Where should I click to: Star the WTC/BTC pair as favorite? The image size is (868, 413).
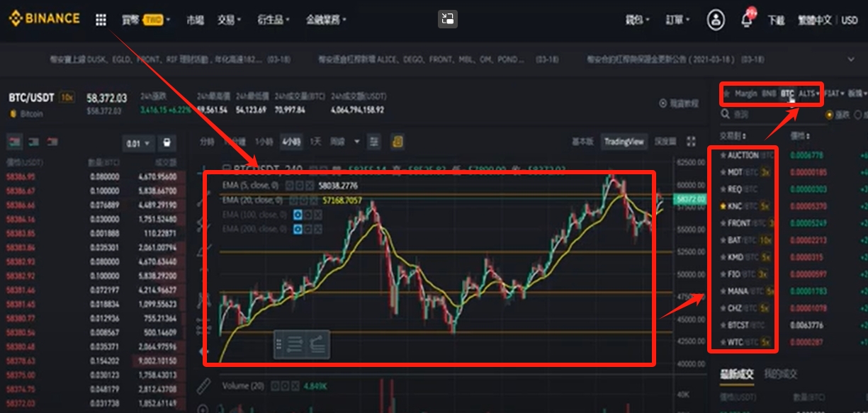(x=723, y=342)
